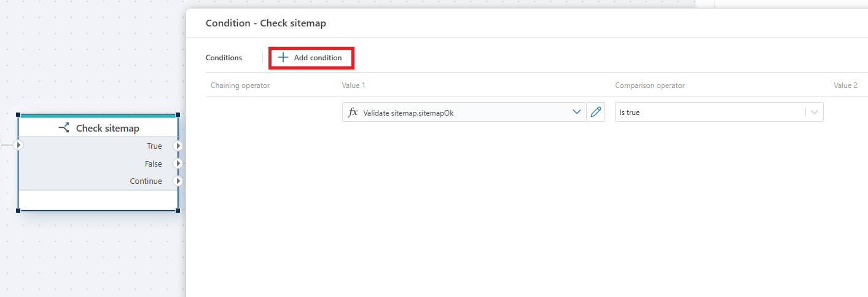Viewport: 868px width, 297px height.
Task: Click the 'Condition - Check sitemap' panel title
Action: pyautogui.click(x=265, y=23)
